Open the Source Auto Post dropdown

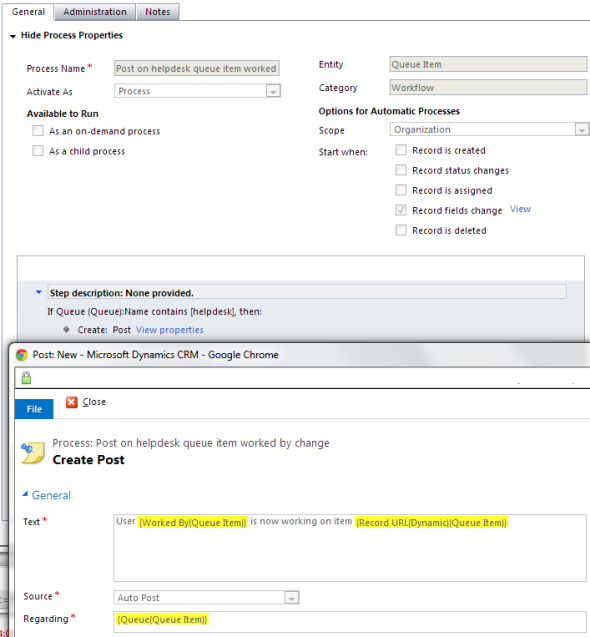click(x=291, y=598)
